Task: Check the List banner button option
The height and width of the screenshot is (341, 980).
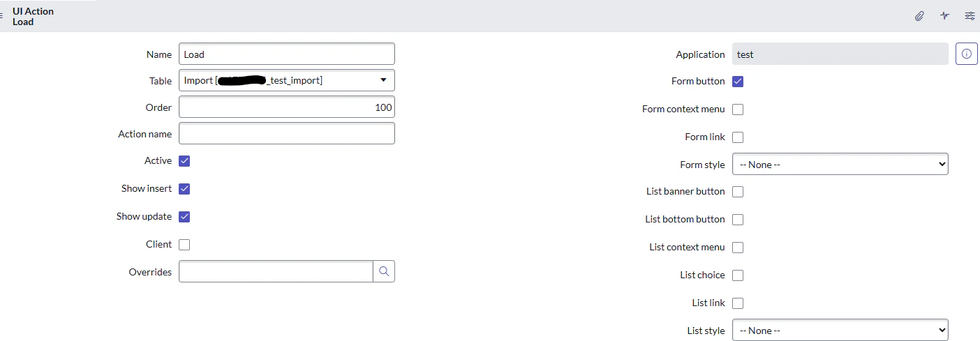Action: [x=738, y=192]
